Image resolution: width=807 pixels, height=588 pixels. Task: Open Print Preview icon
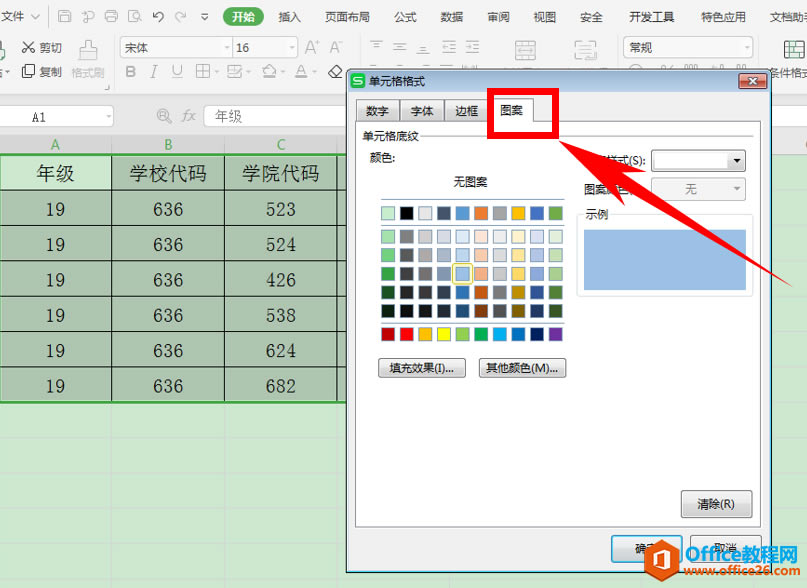tap(135, 16)
